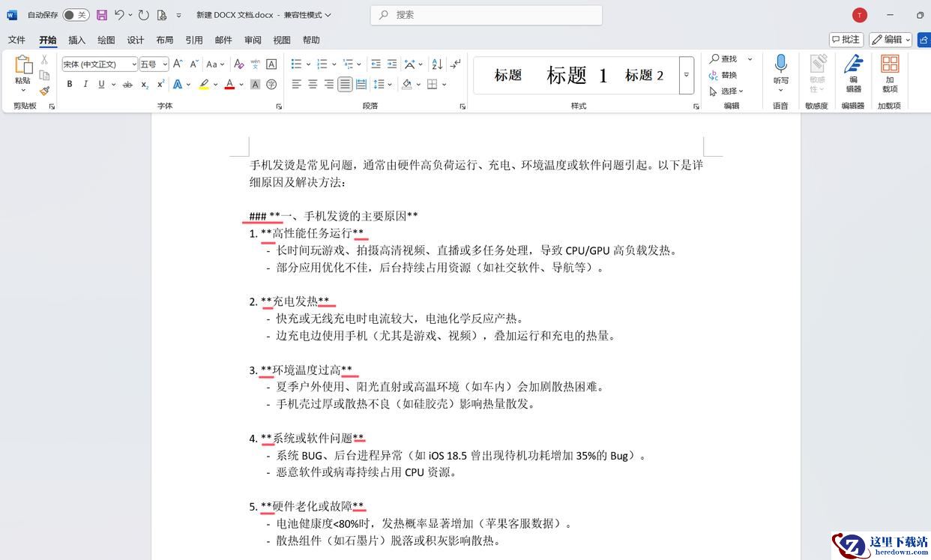
Task: Click the Save icon in title bar
Action: tap(102, 15)
